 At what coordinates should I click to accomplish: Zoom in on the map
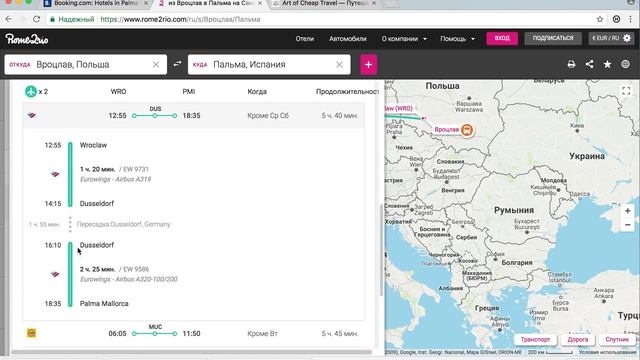tap(628, 211)
